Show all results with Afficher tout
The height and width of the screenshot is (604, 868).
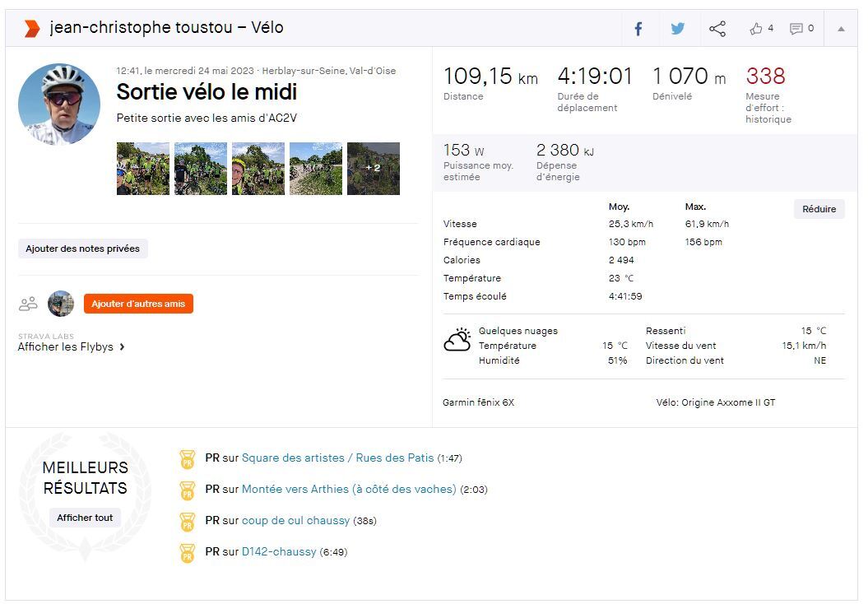pyautogui.click(x=85, y=518)
